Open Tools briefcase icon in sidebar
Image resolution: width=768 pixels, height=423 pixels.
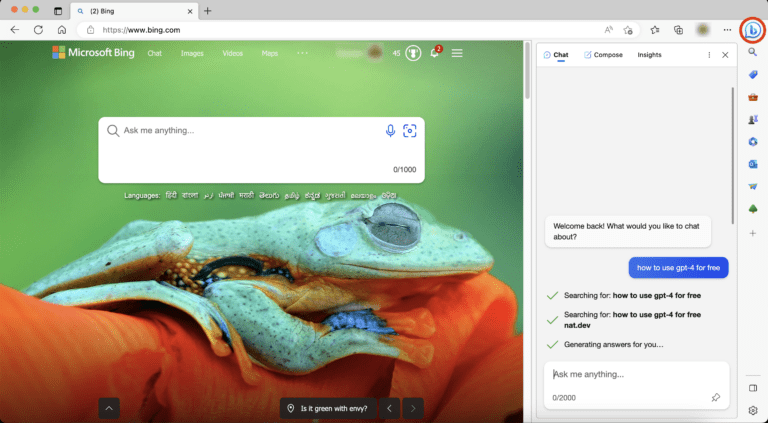[x=753, y=97]
